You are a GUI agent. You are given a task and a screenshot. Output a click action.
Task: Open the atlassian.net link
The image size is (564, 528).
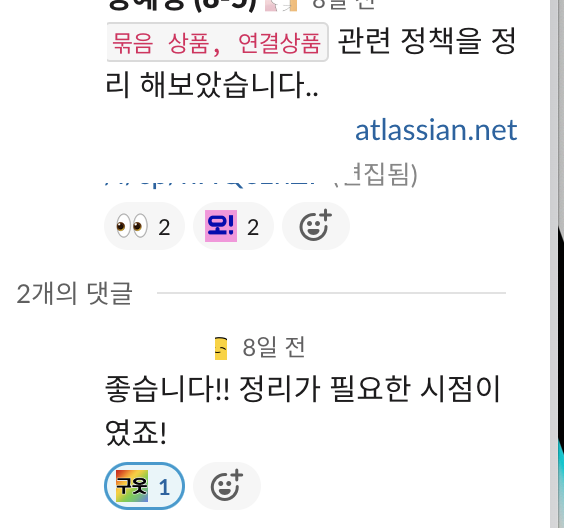coord(436,130)
